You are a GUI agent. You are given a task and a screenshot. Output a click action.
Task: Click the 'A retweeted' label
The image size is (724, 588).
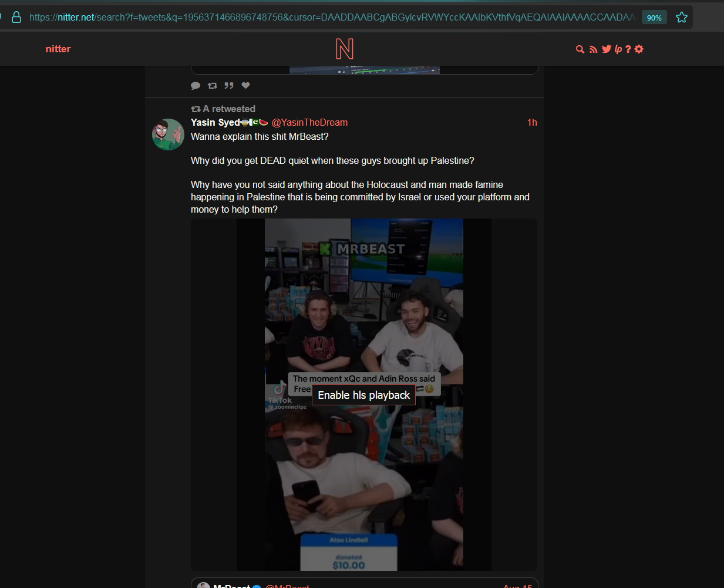pos(223,109)
